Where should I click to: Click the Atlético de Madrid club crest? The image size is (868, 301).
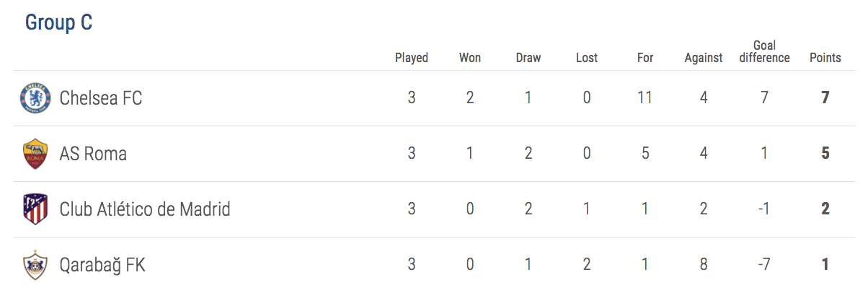(x=35, y=209)
